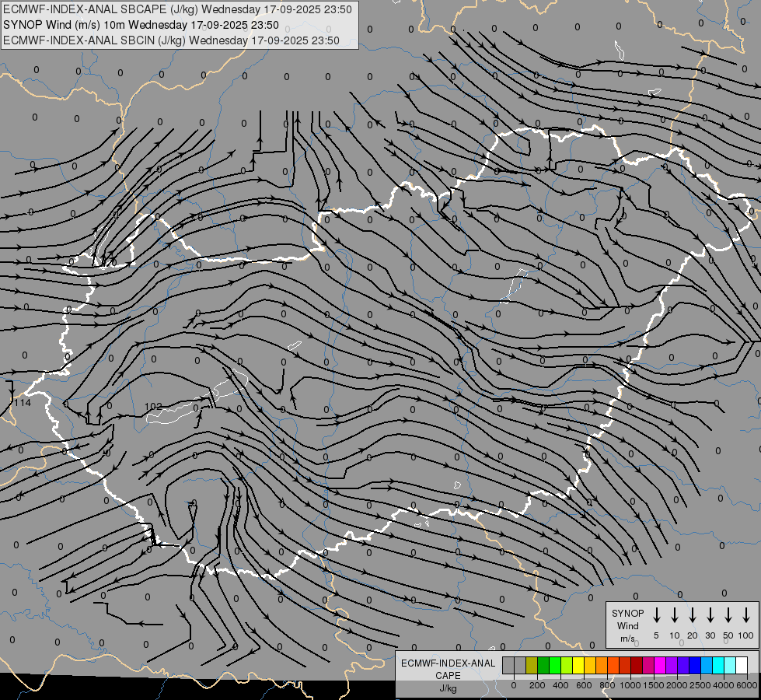761x700 pixels.
Task: Pick the pale cyan swatch beside the white one
Action: (x=731, y=665)
